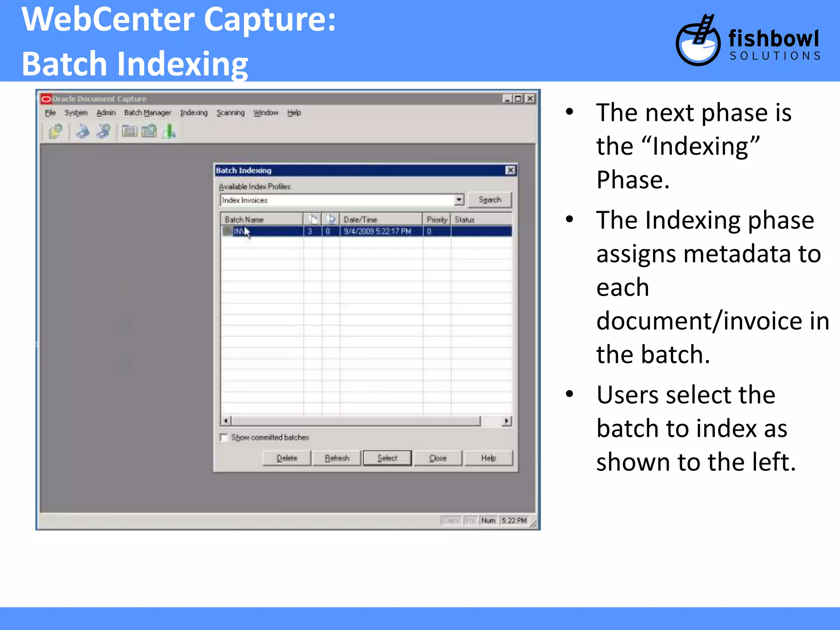Click the page count column header icon
The height and width of the screenshot is (630, 840).
[313, 219]
